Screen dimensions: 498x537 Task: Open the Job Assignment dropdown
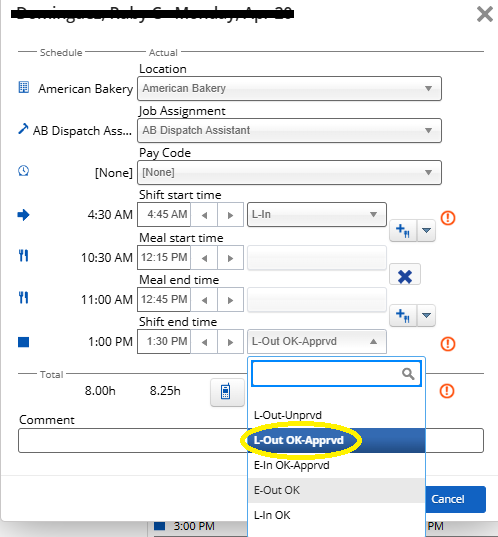[289, 130]
